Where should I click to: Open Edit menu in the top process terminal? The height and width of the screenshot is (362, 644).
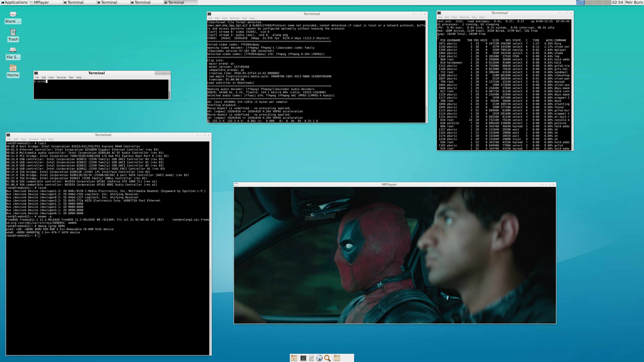coord(447,17)
